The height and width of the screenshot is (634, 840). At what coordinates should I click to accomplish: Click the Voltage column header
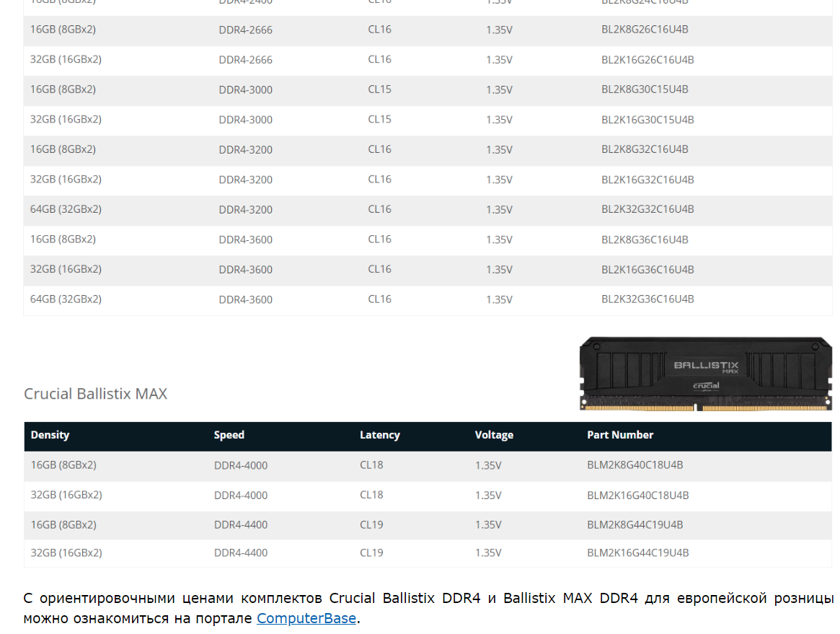[494, 435]
